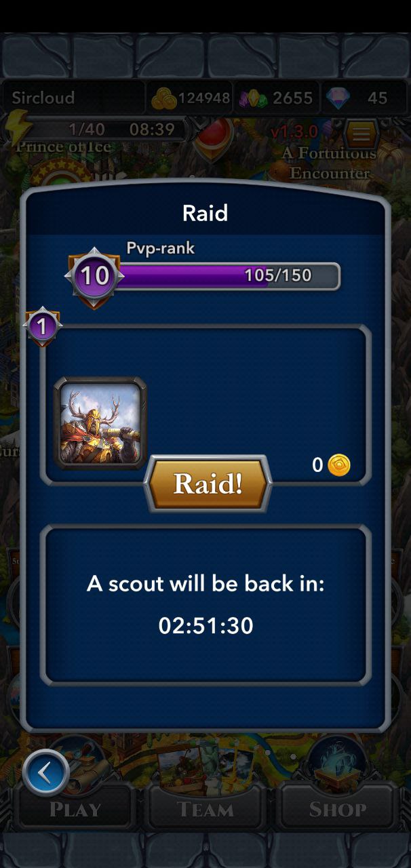Select the antlered knight opponent portrait
411x868 pixels.
coord(100,422)
